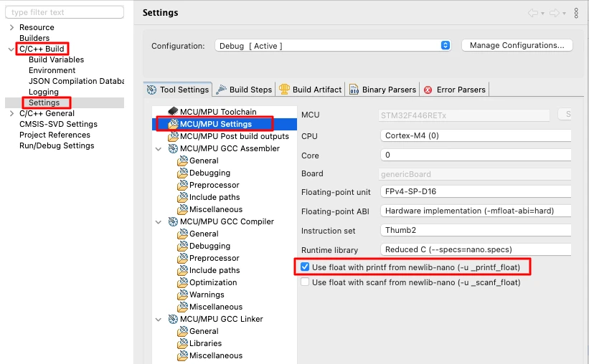Click the Linker Libraries item icon
Screen dimensions: 589x364
click(182, 343)
